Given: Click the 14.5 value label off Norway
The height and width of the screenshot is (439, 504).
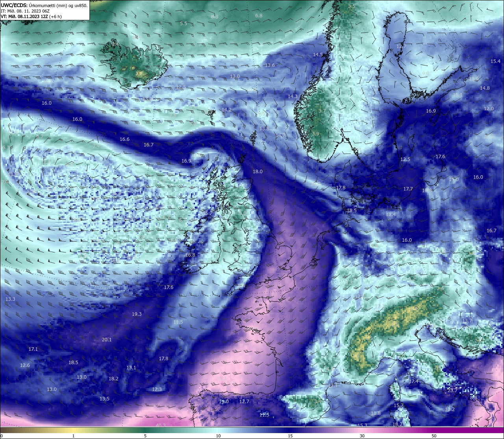Looking at the screenshot, I should point(318,55).
